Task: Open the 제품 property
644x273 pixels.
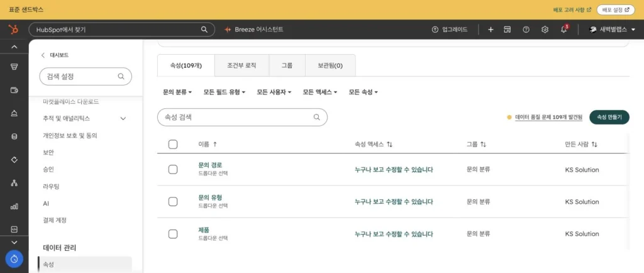Action: pyautogui.click(x=204, y=230)
